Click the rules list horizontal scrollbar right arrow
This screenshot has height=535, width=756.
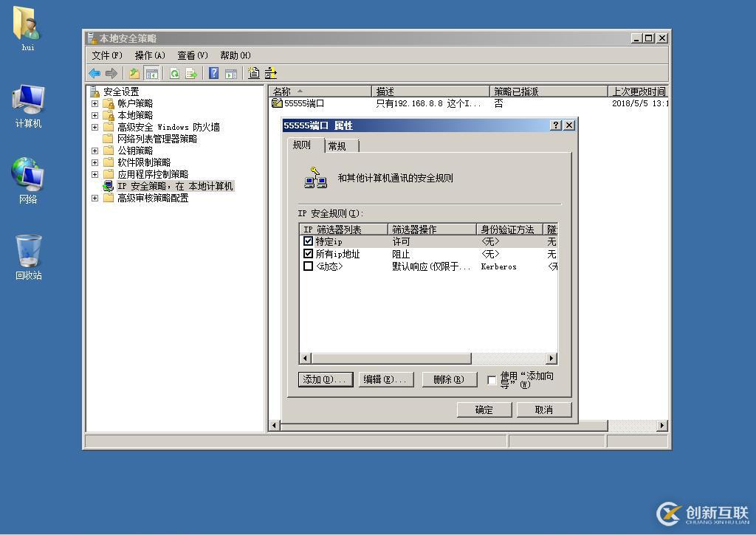(551, 359)
